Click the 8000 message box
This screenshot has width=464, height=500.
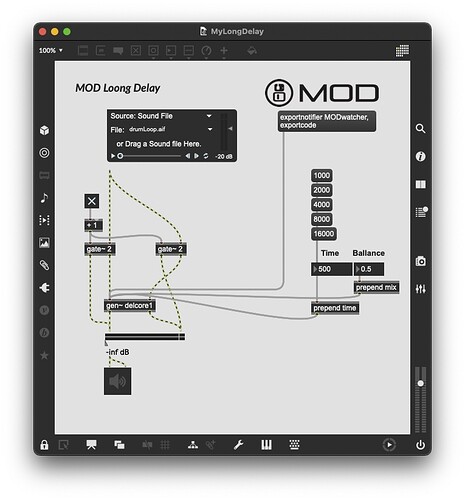(322, 219)
